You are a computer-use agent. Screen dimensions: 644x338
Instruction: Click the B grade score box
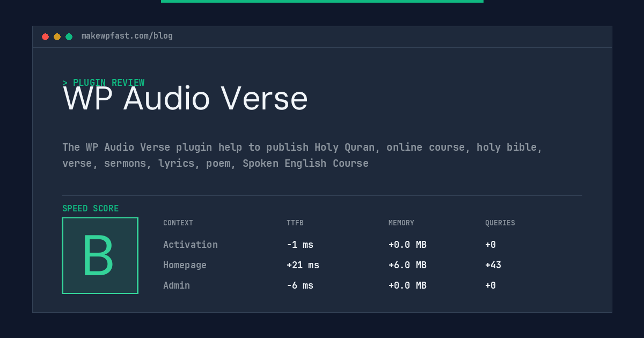coord(100,255)
